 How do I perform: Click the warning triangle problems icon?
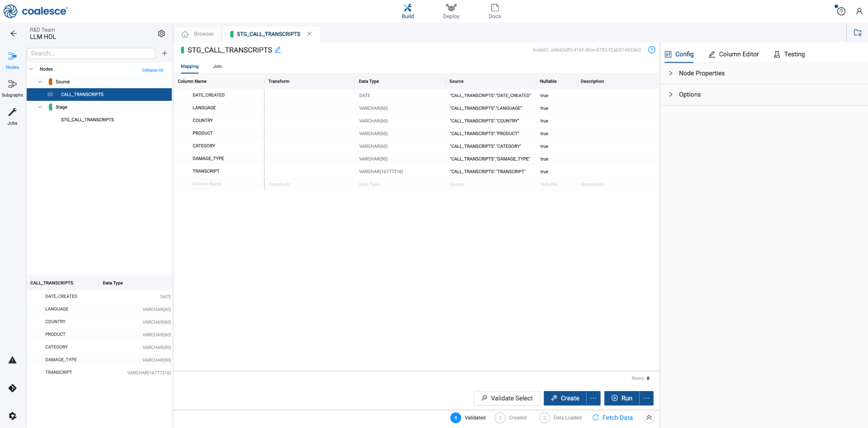tap(12, 360)
